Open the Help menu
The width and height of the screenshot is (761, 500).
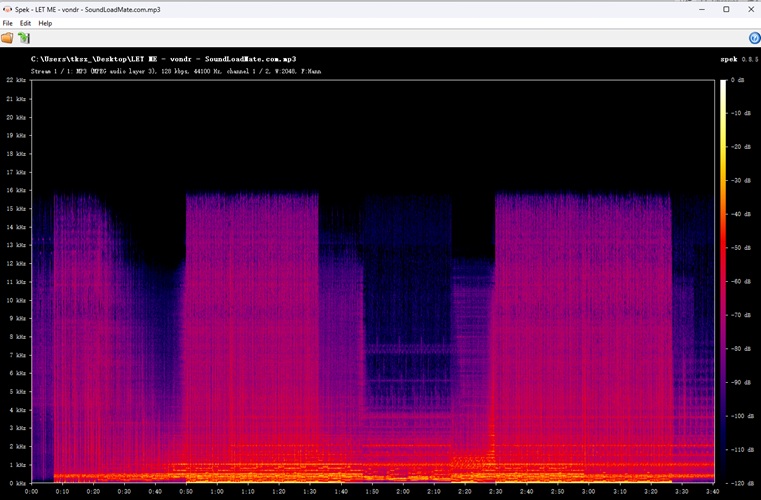pyautogui.click(x=45, y=23)
